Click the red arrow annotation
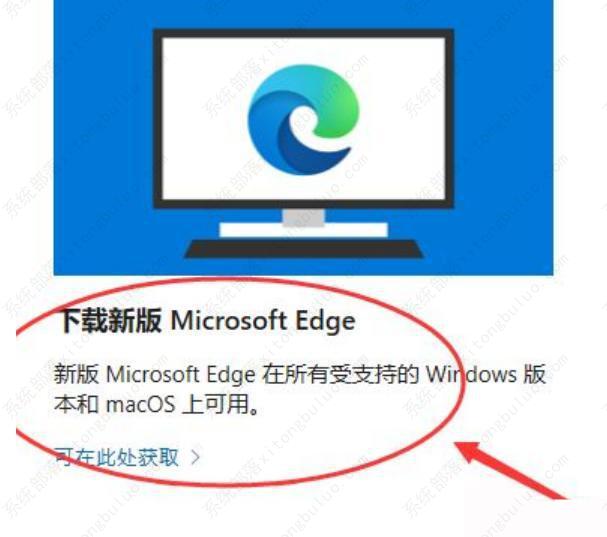This screenshot has height=537, width=607. [x=511, y=470]
